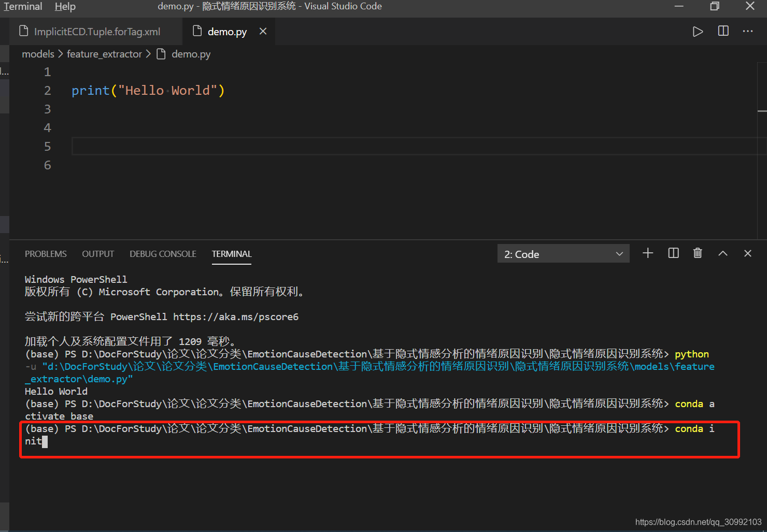Minimize the VS Code window

[679, 6]
